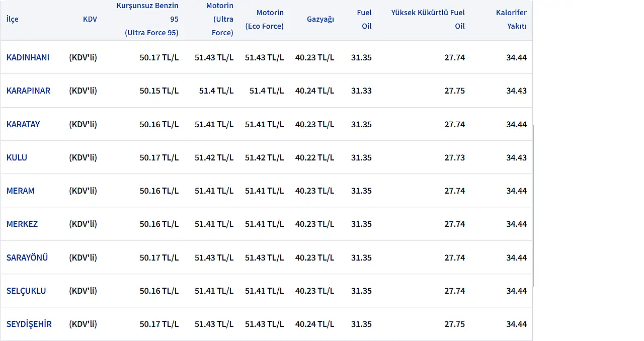Select the KULU district link
This screenshot has width=644, height=341.
pos(17,157)
